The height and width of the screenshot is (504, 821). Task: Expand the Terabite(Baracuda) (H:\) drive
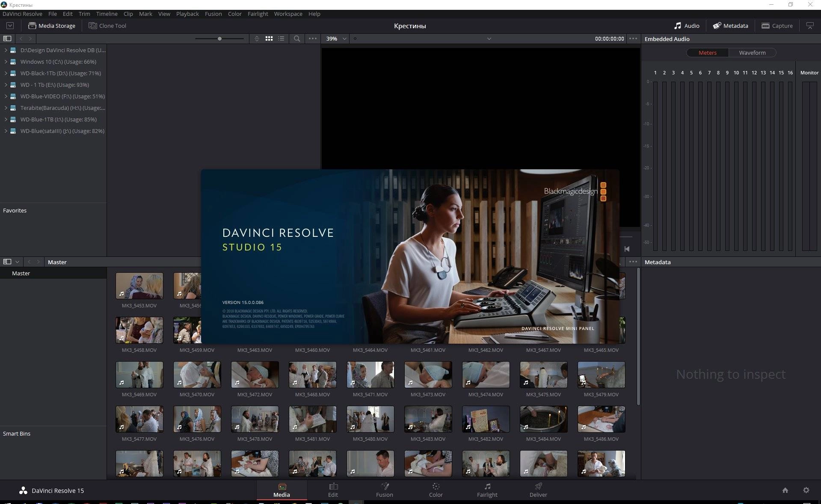pos(6,108)
